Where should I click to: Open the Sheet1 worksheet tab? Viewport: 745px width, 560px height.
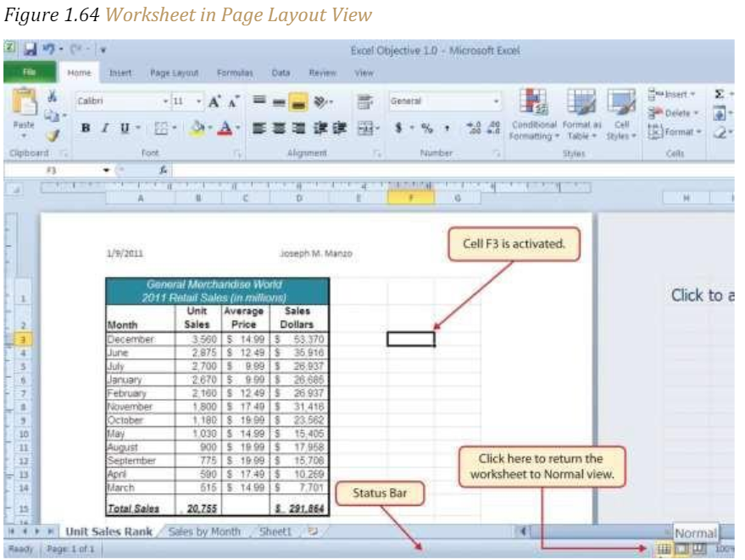pos(275,531)
